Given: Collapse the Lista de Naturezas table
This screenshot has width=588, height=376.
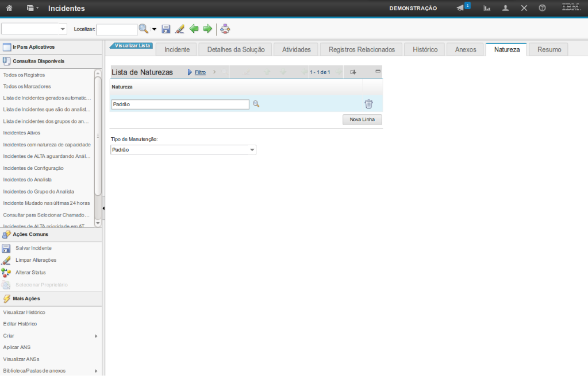Looking at the screenshot, I should (x=378, y=72).
